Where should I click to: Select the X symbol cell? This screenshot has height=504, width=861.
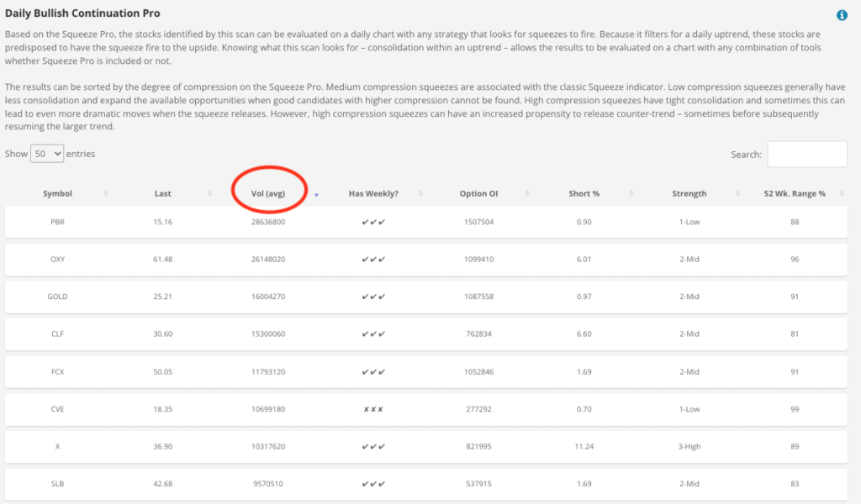coord(58,446)
